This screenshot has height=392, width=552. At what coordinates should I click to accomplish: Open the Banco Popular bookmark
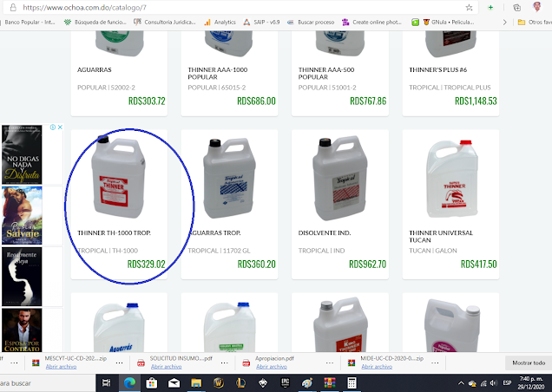[30, 23]
